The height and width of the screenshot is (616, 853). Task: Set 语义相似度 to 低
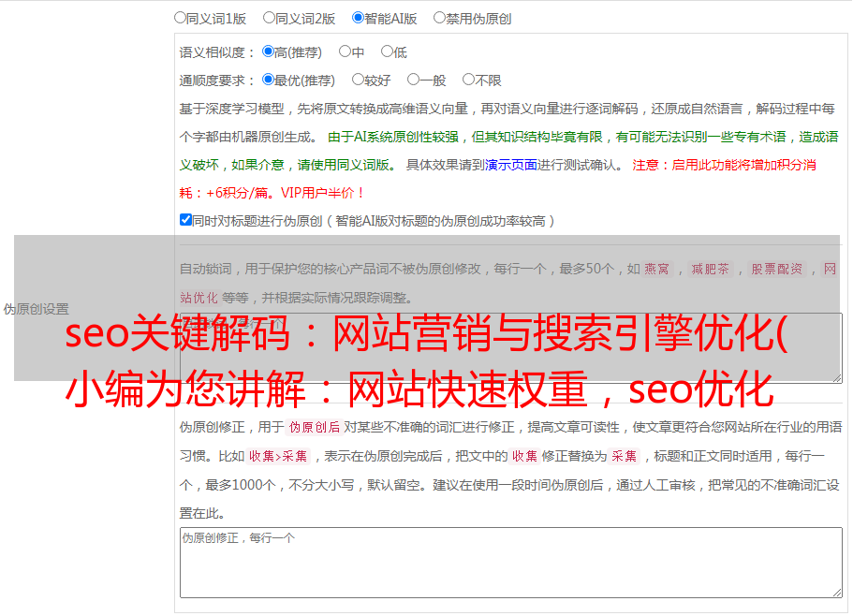(387, 51)
